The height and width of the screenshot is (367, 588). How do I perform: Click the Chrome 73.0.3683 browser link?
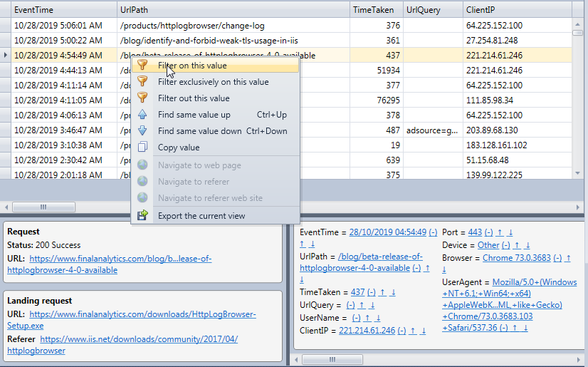point(516,258)
